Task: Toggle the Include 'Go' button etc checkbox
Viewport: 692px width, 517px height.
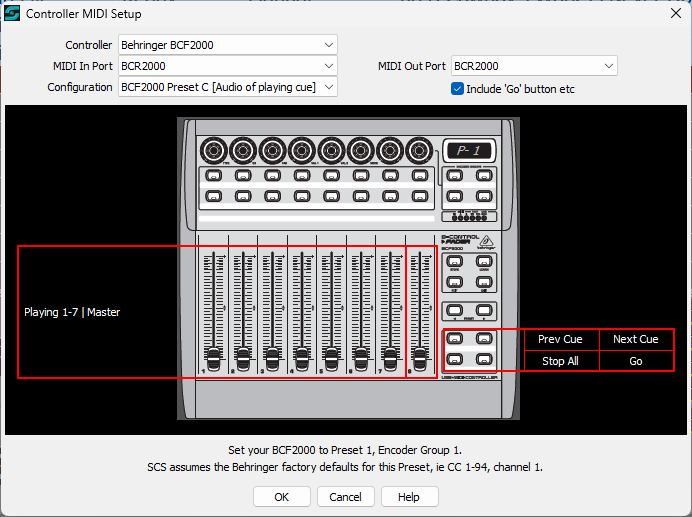Action: 457,89
